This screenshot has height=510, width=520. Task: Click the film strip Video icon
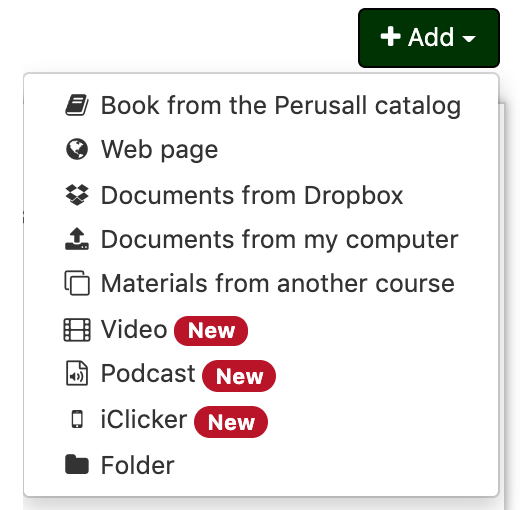[x=77, y=330]
